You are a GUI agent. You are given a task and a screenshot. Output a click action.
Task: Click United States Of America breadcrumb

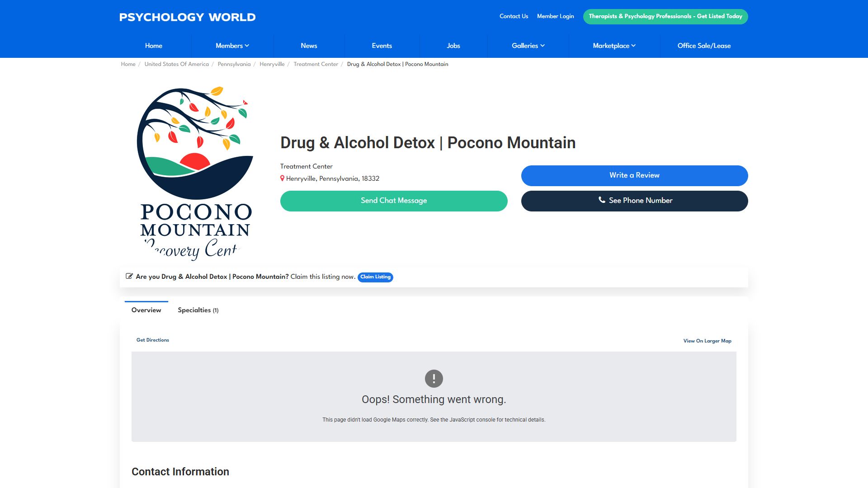176,64
